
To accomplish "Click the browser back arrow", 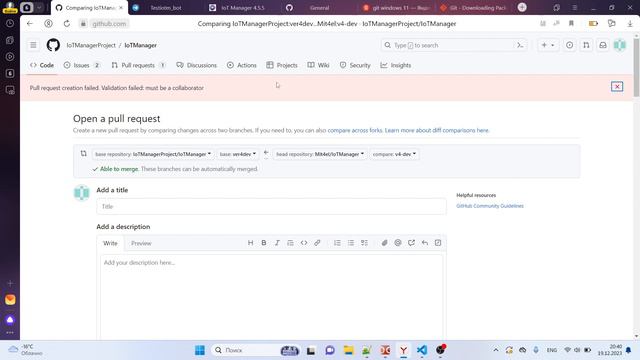I will (x=30, y=24).
